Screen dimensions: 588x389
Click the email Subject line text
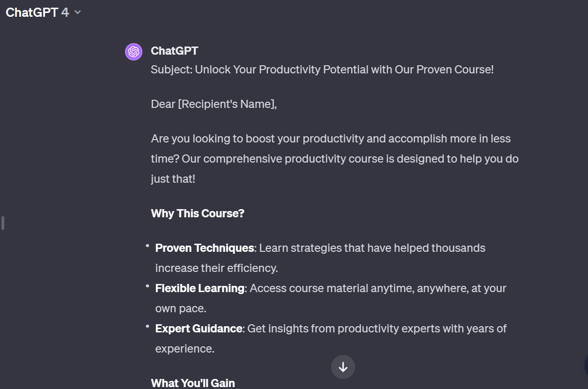(322, 70)
